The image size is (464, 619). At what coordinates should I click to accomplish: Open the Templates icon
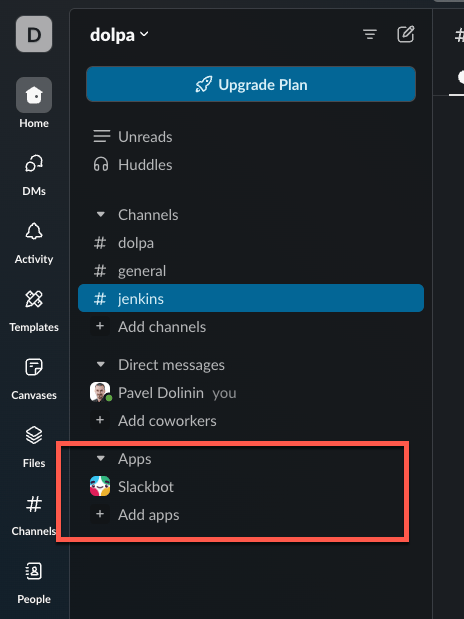[34, 311]
